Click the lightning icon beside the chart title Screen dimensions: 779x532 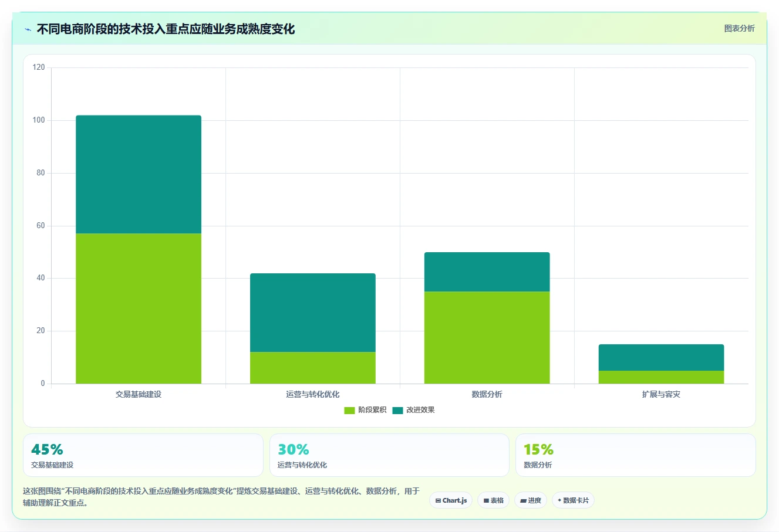coord(28,29)
